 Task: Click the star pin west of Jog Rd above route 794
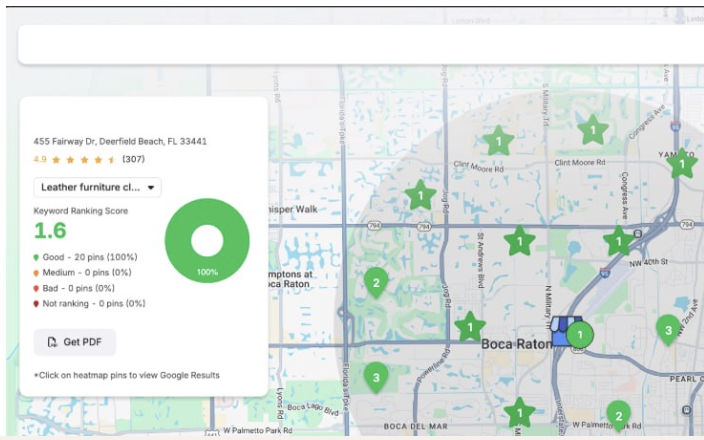coord(420,195)
